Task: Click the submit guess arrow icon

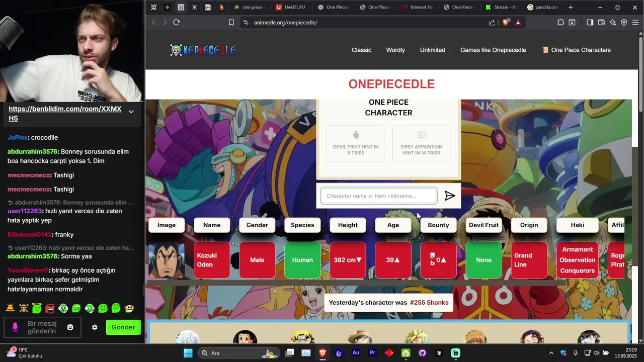Action: (x=450, y=196)
